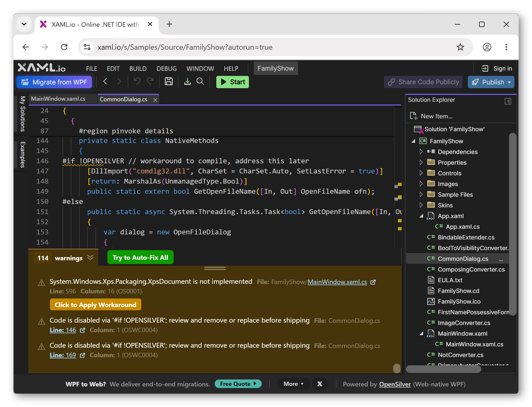Go back in browser history
532x407 pixels.
coord(26,47)
